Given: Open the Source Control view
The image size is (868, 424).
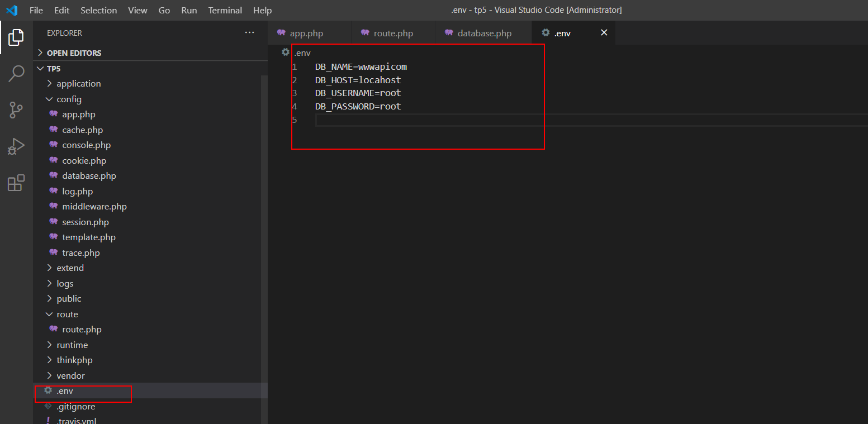Looking at the screenshot, I should (x=16, y=110).
